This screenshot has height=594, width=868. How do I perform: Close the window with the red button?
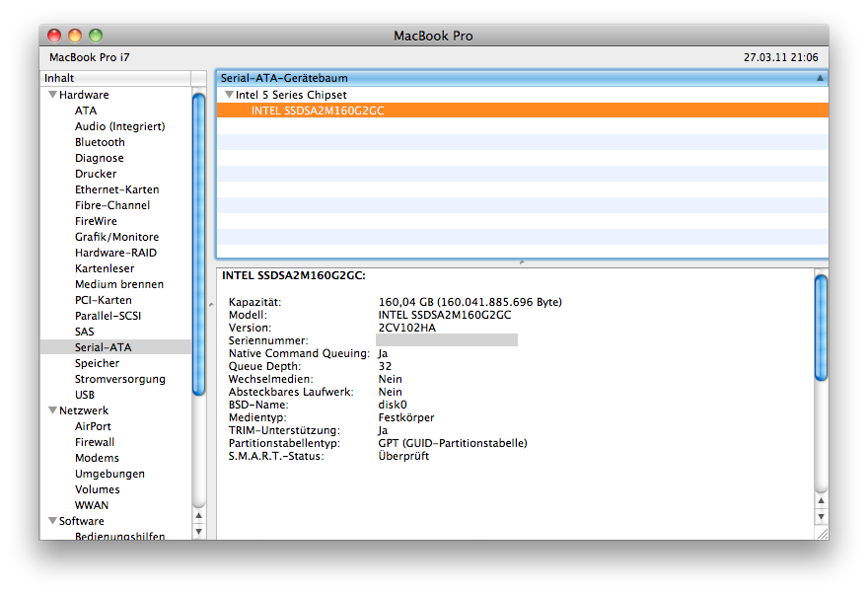coord(54,36)
